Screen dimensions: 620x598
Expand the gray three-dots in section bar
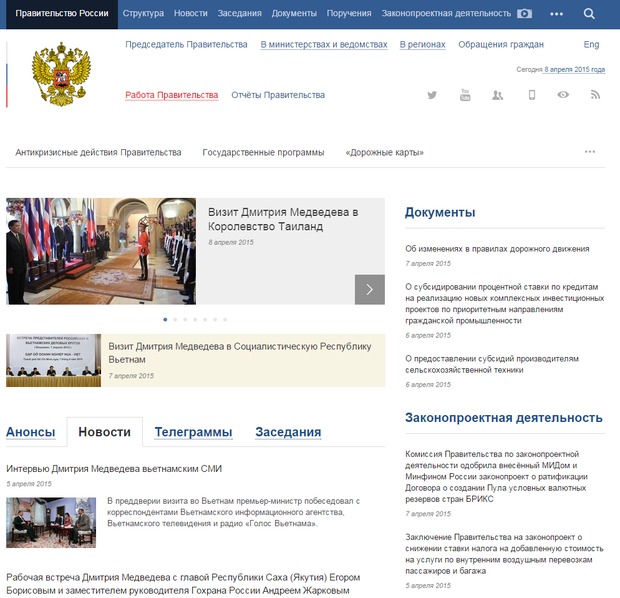[590, 152]
